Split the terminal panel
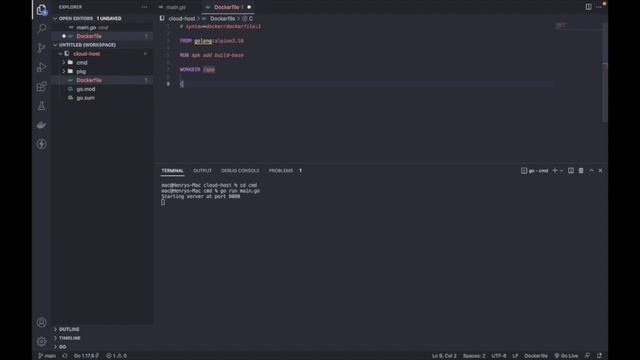640x360 pixels. (571, 171)
